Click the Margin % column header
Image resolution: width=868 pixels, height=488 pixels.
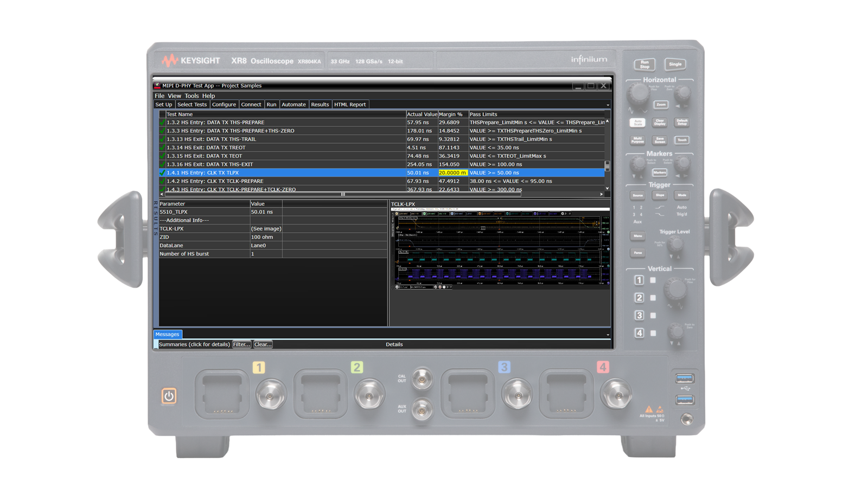[x=453, y=114]
